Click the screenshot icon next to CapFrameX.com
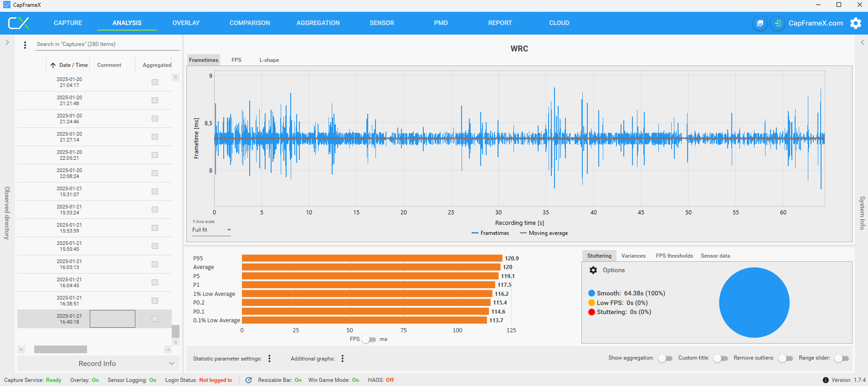Screen dimensions: 868x386 click(760, 23)
